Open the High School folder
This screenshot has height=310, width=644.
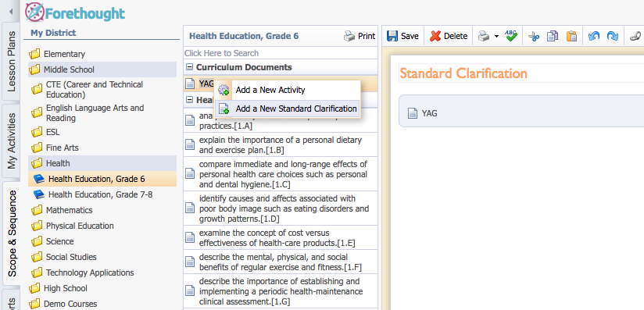click(102, 288)
